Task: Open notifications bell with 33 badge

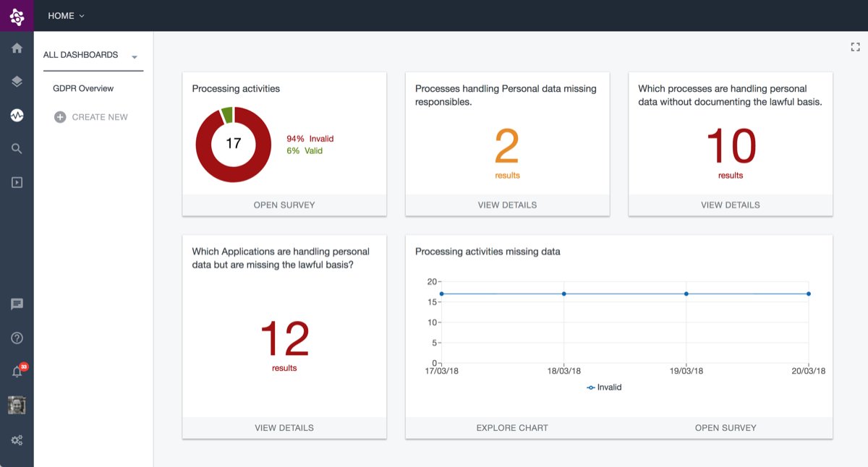Action: 18,371
